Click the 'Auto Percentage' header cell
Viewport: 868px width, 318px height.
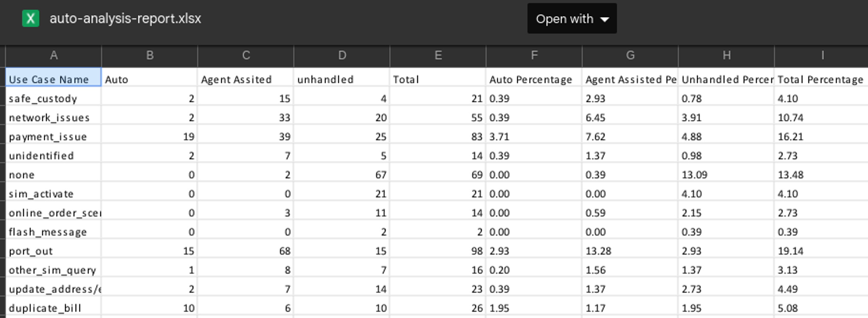tap(534, 79)
